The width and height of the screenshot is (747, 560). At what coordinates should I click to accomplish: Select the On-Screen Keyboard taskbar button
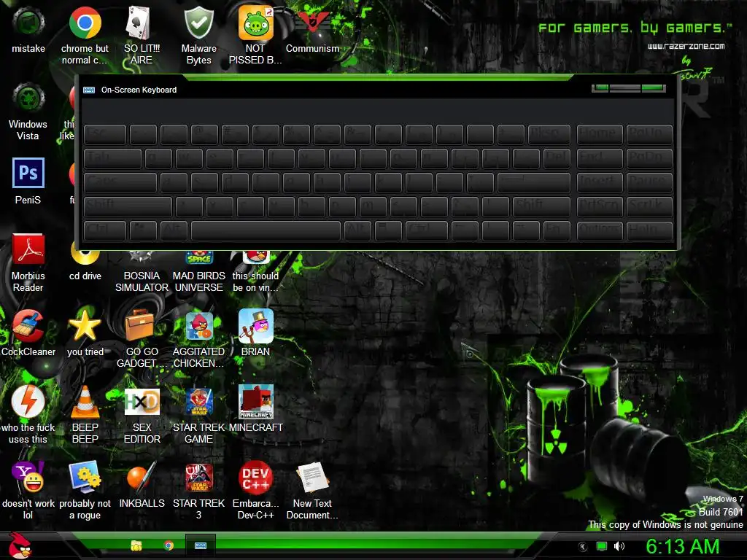[201, 545]
